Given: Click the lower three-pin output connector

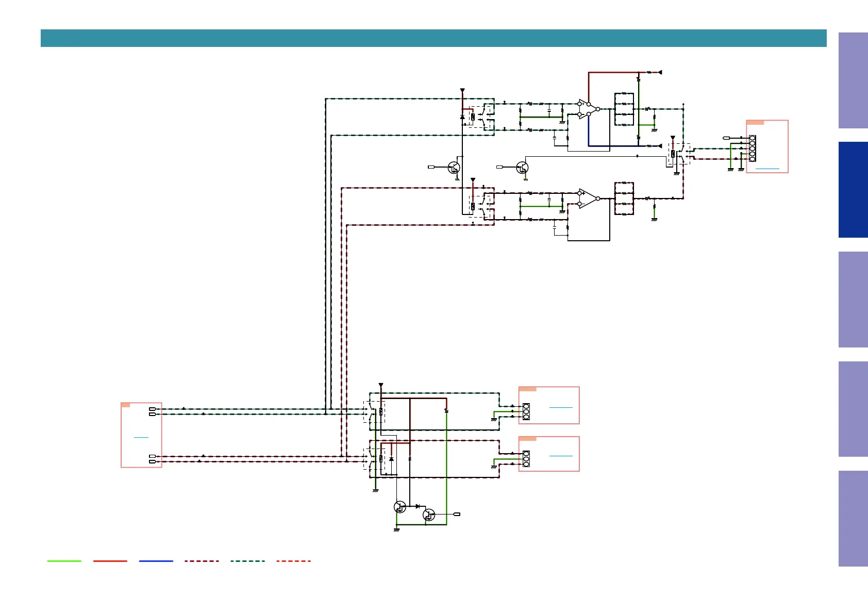Looking at the screenshot, I should tap(526, 459).
